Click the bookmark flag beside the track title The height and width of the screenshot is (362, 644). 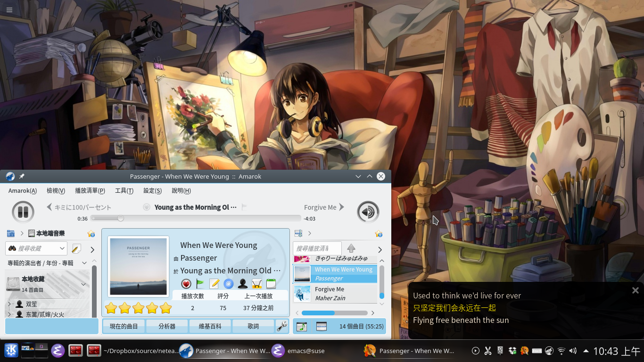coord(244,207)
